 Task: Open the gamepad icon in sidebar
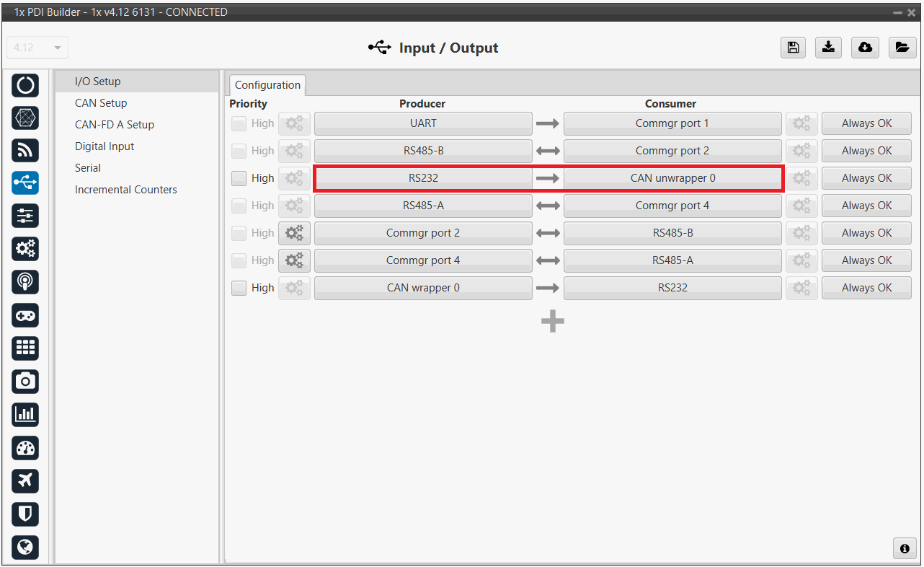tap(25, 315)
